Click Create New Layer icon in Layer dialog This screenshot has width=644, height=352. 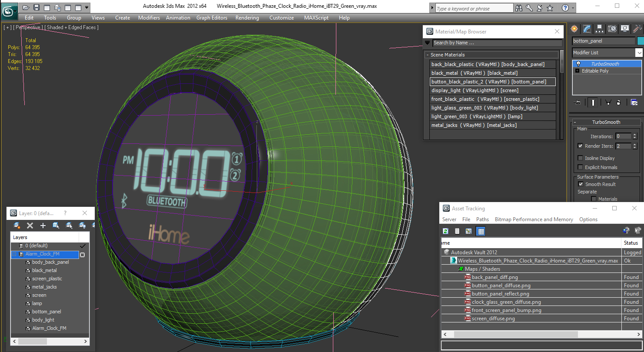tap(17, 225)
